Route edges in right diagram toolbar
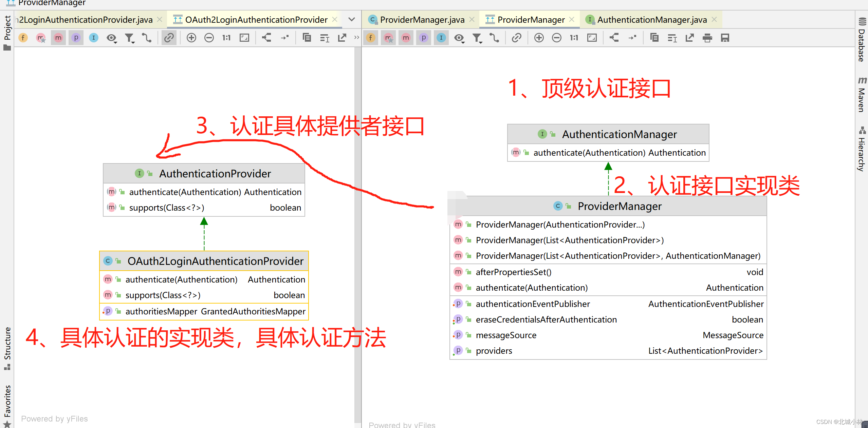This screenshot has width=868, height=428. pyautogui.click(x=632, y=38)
